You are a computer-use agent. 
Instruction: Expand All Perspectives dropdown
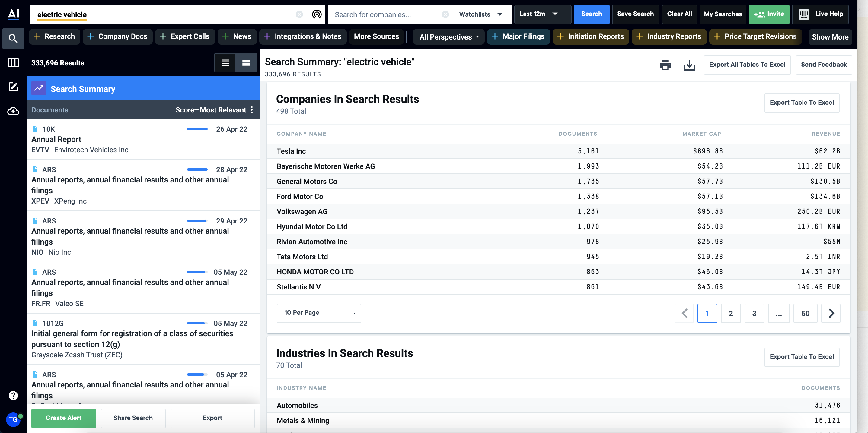(449, 37)
